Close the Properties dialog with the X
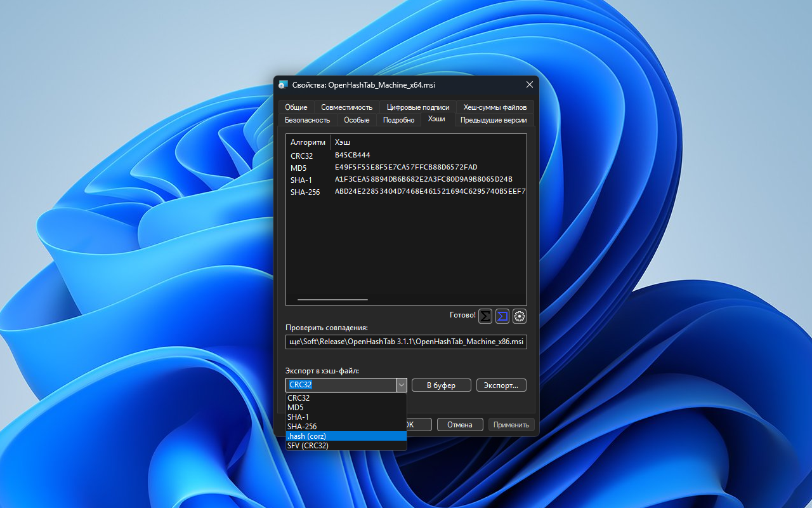The width and height of the screenshot is (812, 508). pyautogui.click(x=530, y=85)
